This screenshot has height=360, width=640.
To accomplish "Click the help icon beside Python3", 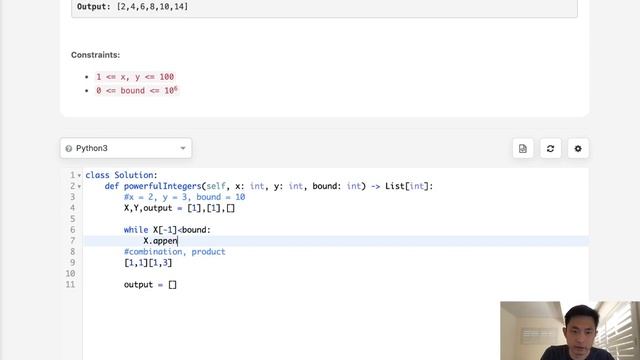I will [69, 149].
